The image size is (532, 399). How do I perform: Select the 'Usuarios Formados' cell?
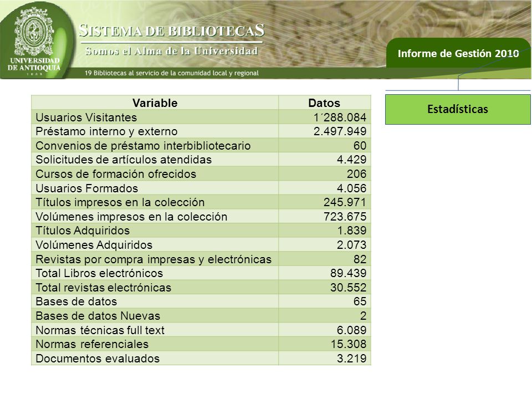pyautogui.click(x=155, y=188)
